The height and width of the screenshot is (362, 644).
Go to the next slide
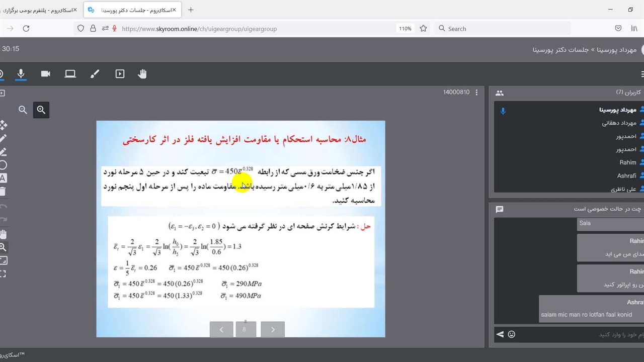(273, 330)
